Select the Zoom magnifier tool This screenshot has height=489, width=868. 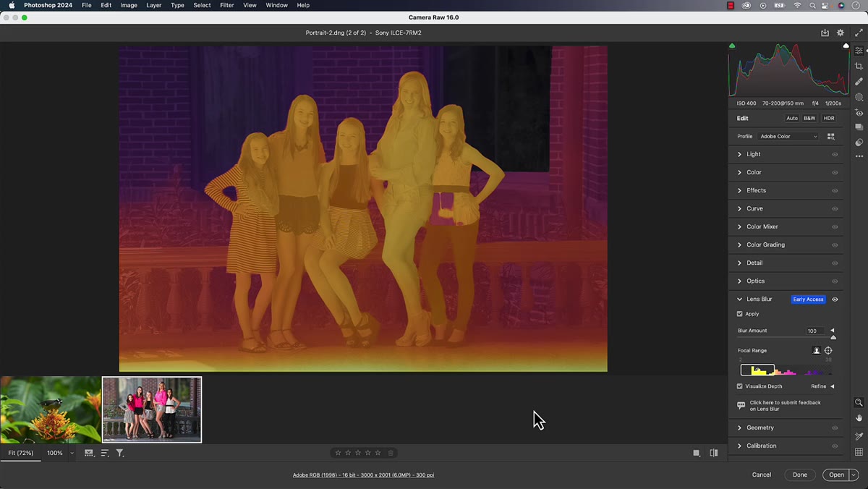point(859,402)
